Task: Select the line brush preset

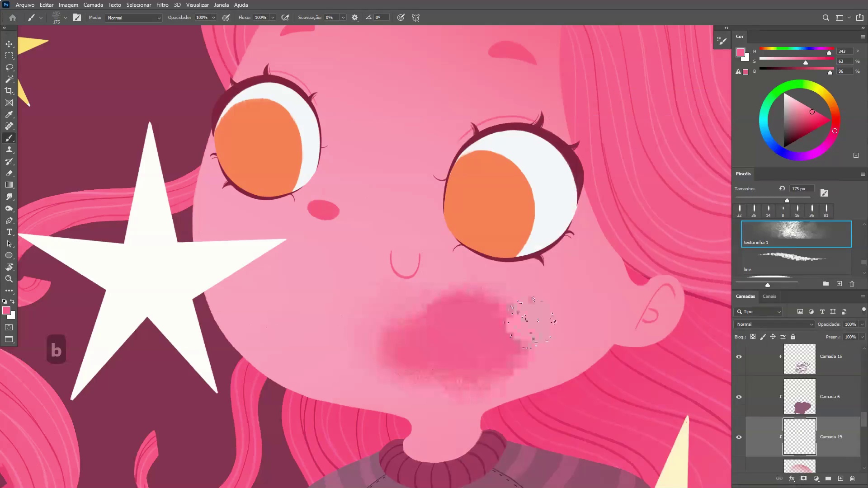Action: tap(796, 261)
